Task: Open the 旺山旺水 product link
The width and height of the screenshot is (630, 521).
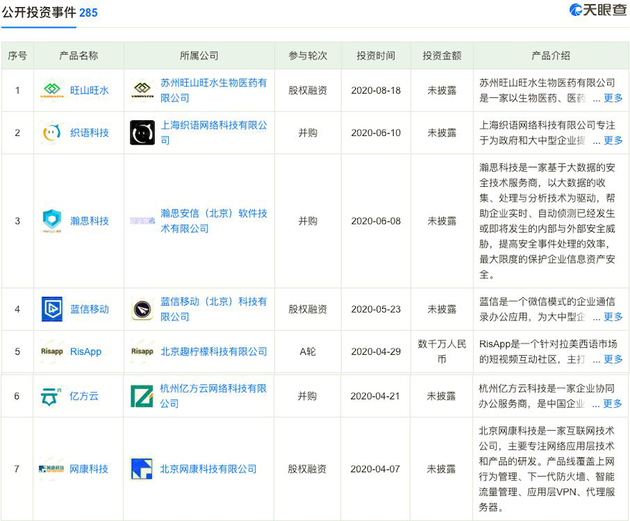Action: tap(89, 90)
